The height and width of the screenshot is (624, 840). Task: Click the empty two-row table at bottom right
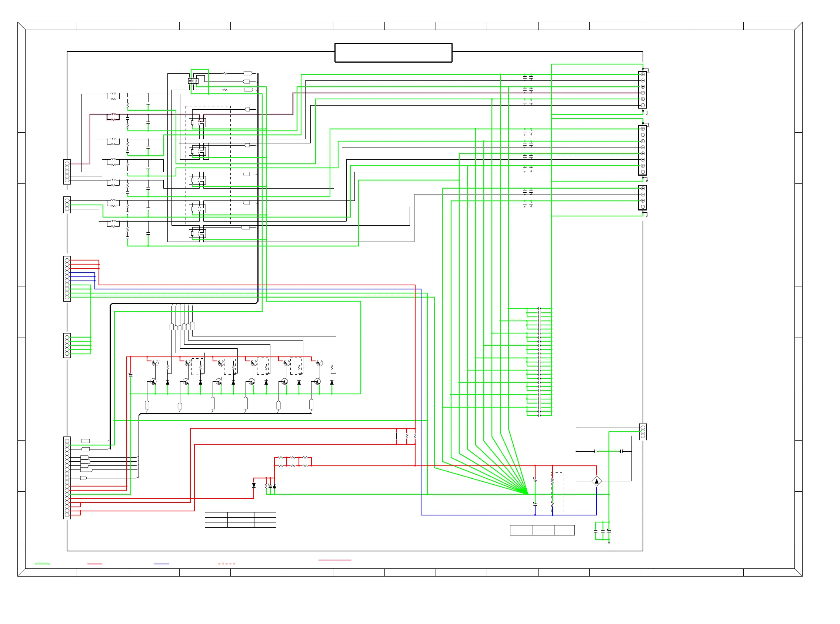tap(542, 530)
